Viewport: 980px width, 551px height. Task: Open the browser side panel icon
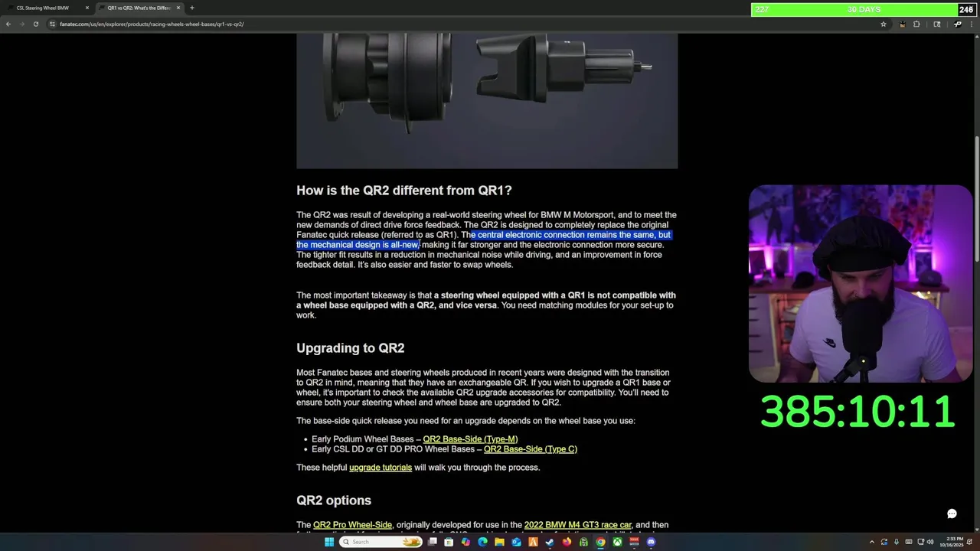click(937, 24)
